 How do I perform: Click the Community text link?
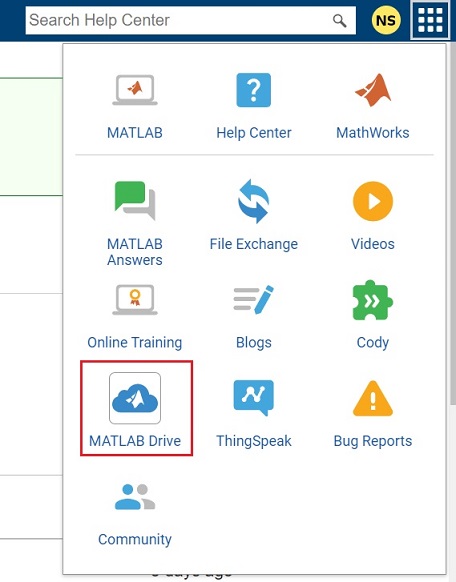(x=135, y=539)
